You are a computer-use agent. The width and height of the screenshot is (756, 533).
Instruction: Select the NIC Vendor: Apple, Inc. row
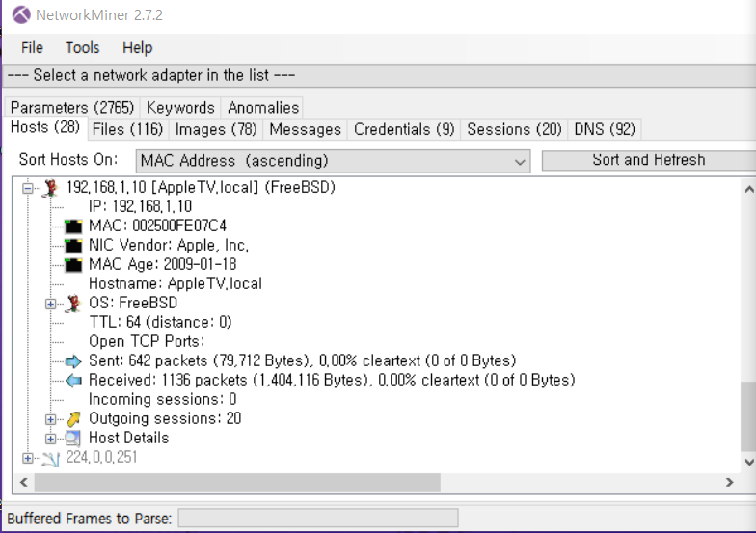(169, 245)
